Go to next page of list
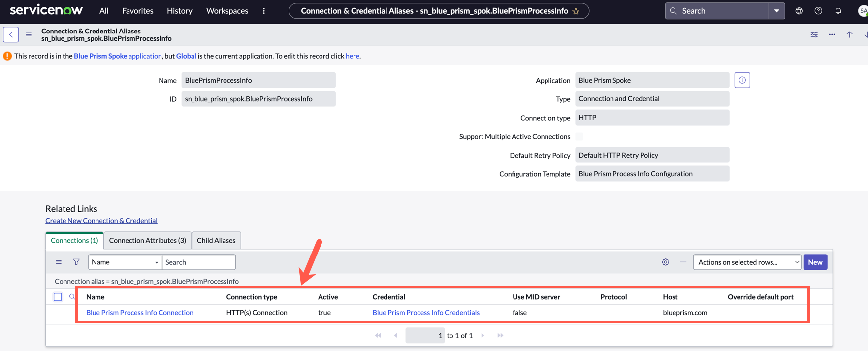The image size is (868, 351). coord(482,336)
